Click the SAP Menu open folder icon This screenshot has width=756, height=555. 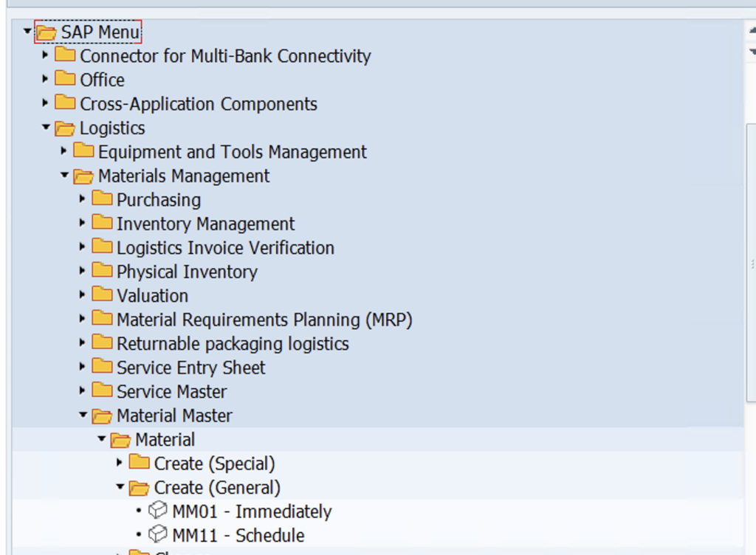(x=47, y=32)
